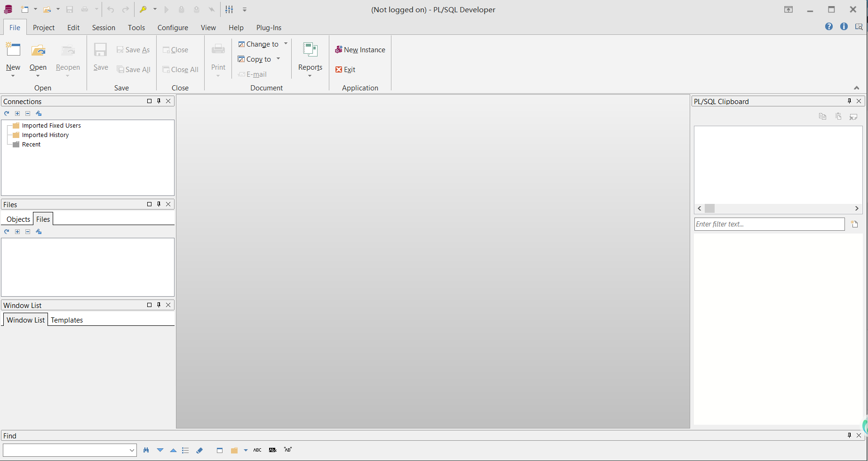Toggle the ABC case sensitive option

click(257, 450)
